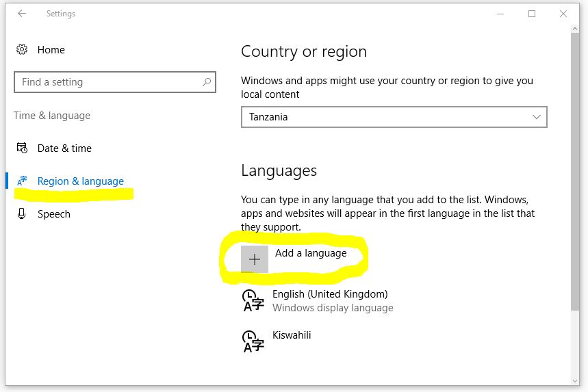Click the country dropdown chevron arrow
The width and height of the screenshot is (588, 392).
click(537, 117)
